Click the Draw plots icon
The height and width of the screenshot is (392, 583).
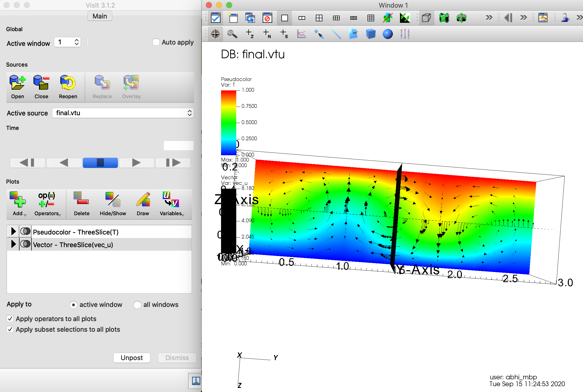coord(143,200)
